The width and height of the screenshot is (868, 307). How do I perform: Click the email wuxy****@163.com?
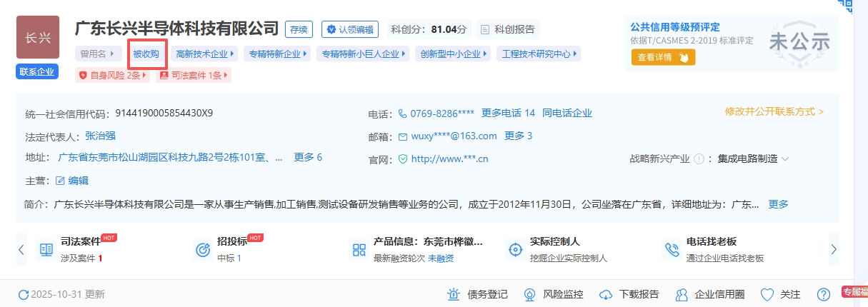(x=454, y=136)
